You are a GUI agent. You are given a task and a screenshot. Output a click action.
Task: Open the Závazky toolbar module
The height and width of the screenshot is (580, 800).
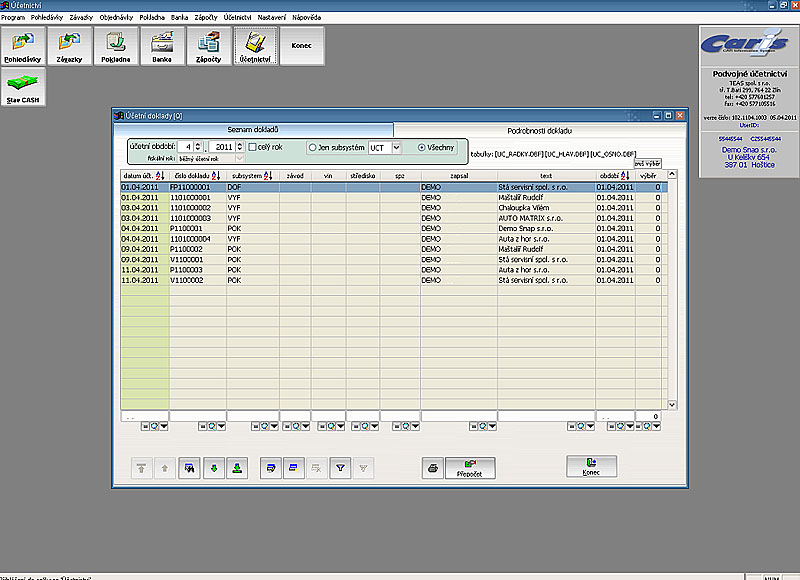coord(69,45)
